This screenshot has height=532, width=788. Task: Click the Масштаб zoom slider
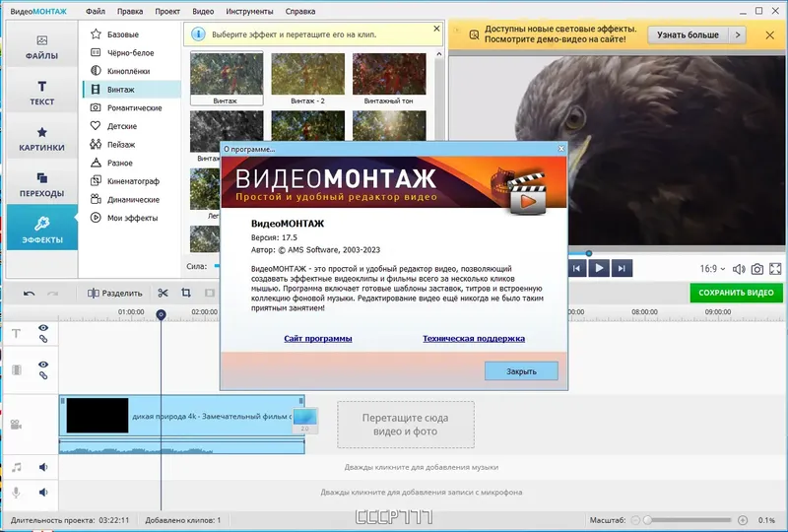[689, 520]
